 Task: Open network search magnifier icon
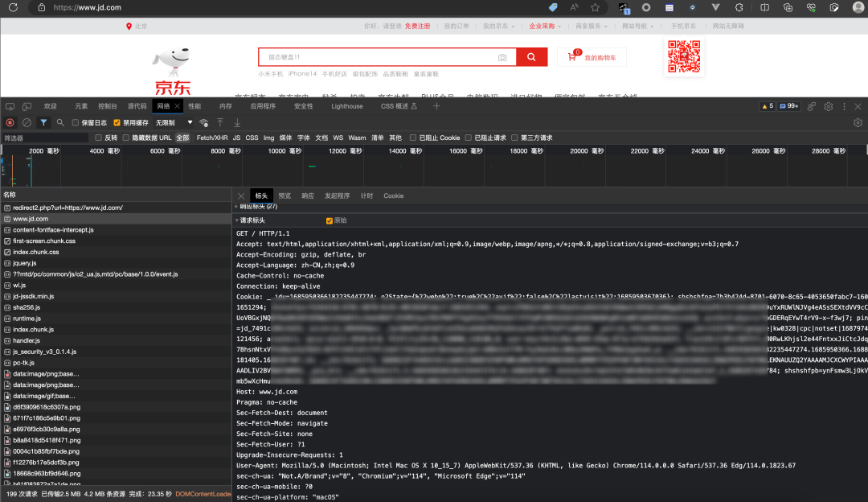pos(59,122)
